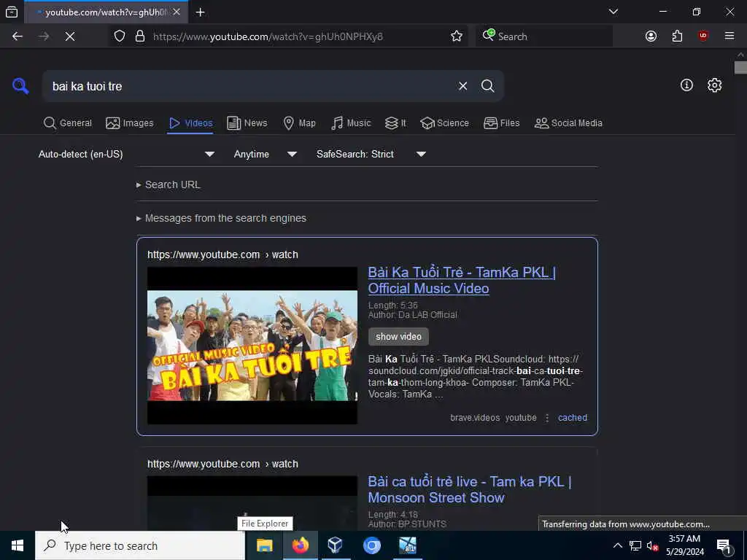The height and width of the screenshot is (560, 747).
Task: Open Bài Ka Tuổi Trẻ Official Music Video link
Action: click(462, 280)
